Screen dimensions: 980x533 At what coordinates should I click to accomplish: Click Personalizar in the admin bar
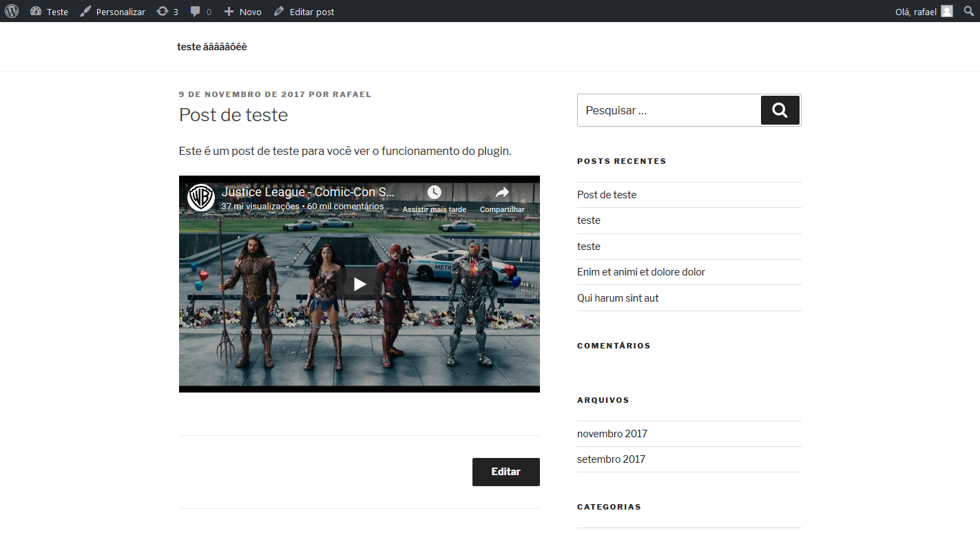click(113, 11)
